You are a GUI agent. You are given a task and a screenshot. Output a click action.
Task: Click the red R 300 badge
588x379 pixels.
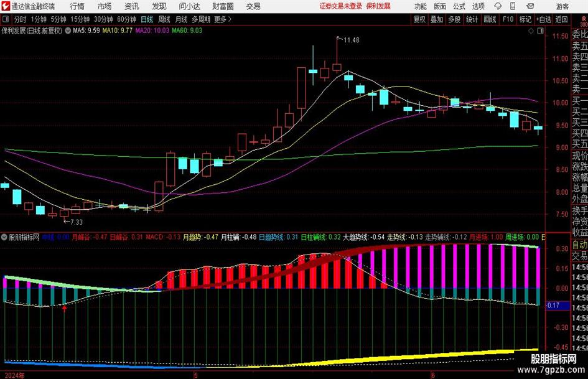point(584,21)
